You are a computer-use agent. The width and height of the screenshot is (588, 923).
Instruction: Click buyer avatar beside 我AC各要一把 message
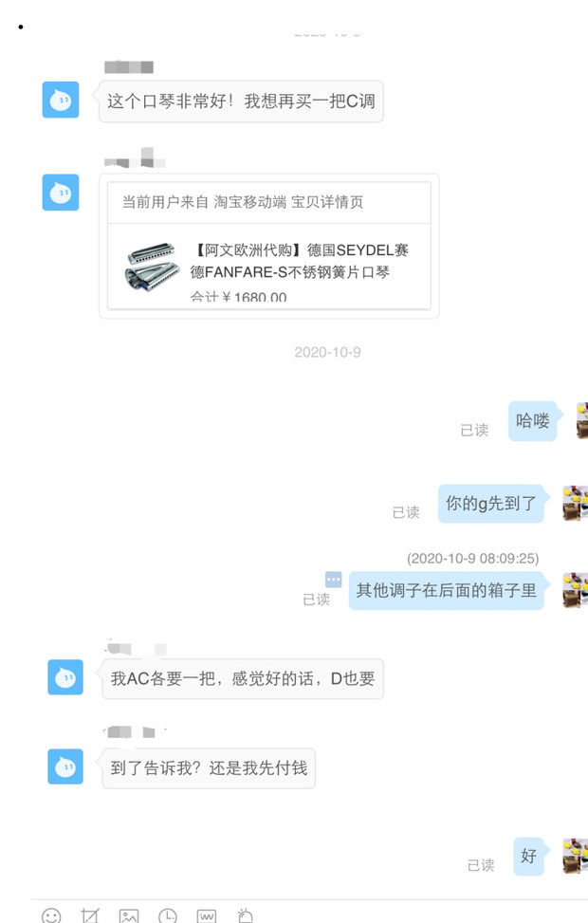coord(65,677)
